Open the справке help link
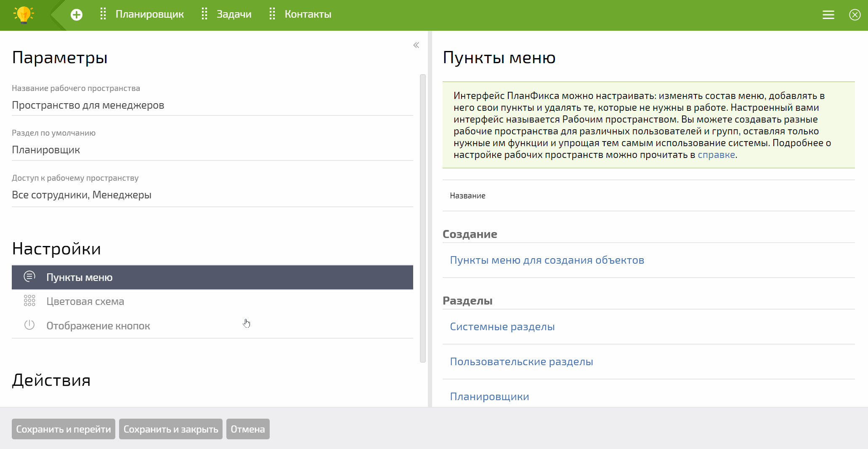Viewport: 868px width, 449px height. pyautogui.click(x=717, y=155)
